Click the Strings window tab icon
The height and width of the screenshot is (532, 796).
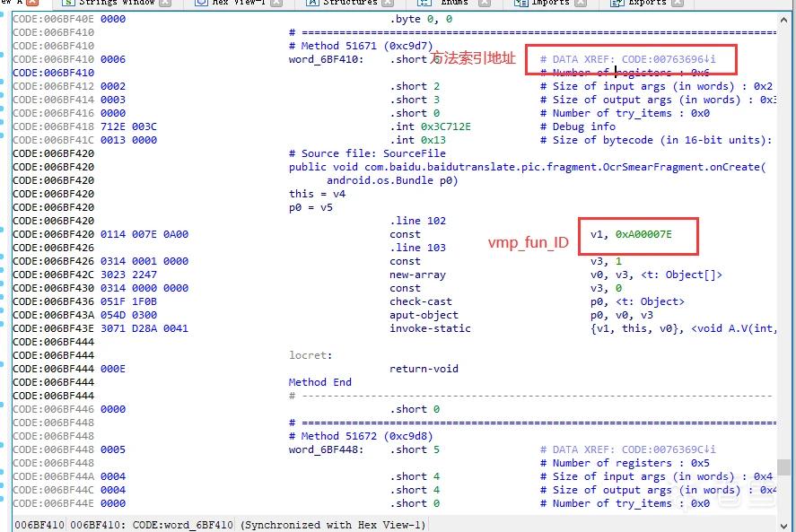pyautogui.click(x=68, y=3)
